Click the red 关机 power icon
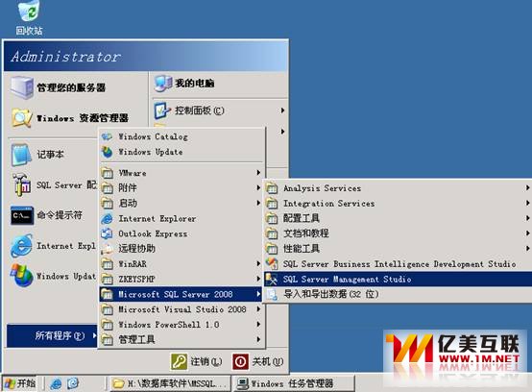 pyautogui.click(x=241, y=362)
